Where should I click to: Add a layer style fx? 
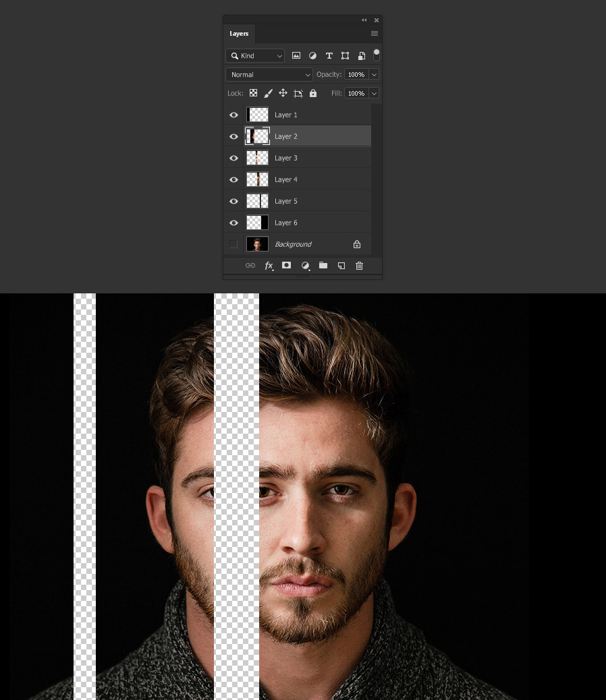click(x=269, y=266)
